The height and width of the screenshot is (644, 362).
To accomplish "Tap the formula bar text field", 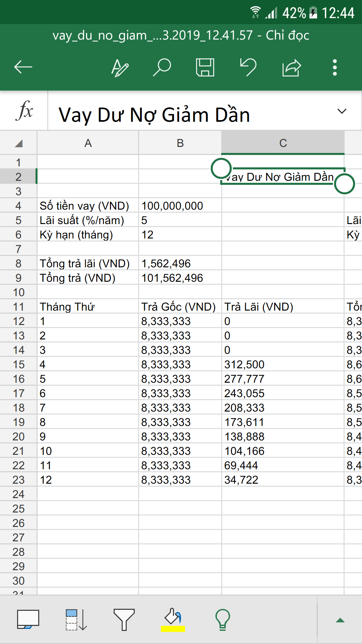I will (194, 115).
